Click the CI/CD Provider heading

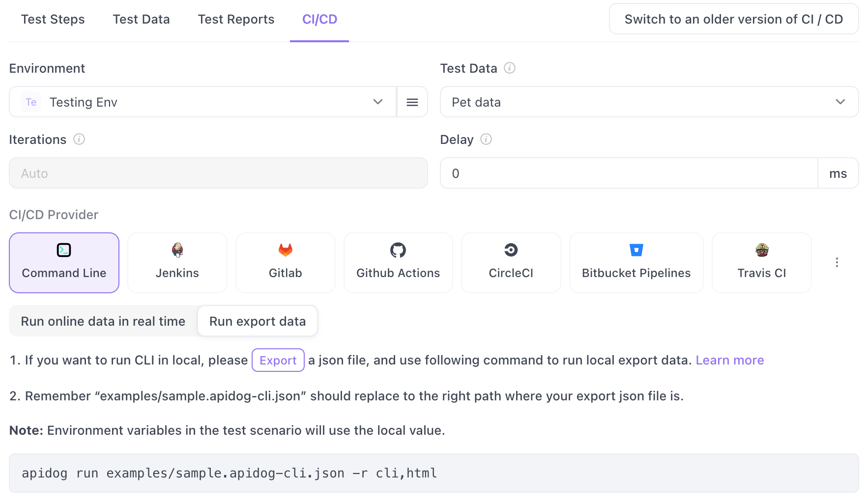click(54, 215)
